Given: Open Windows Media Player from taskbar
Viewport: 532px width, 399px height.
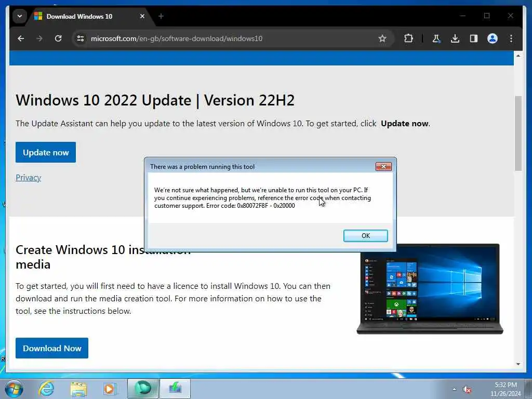Looking at the screenshot, I should click(x=110, y=389).
